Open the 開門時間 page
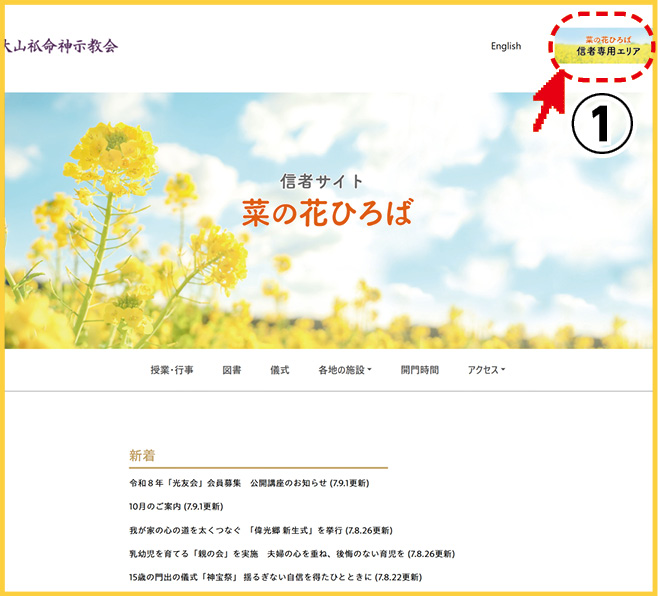658x596 pixels. [419, 370]
